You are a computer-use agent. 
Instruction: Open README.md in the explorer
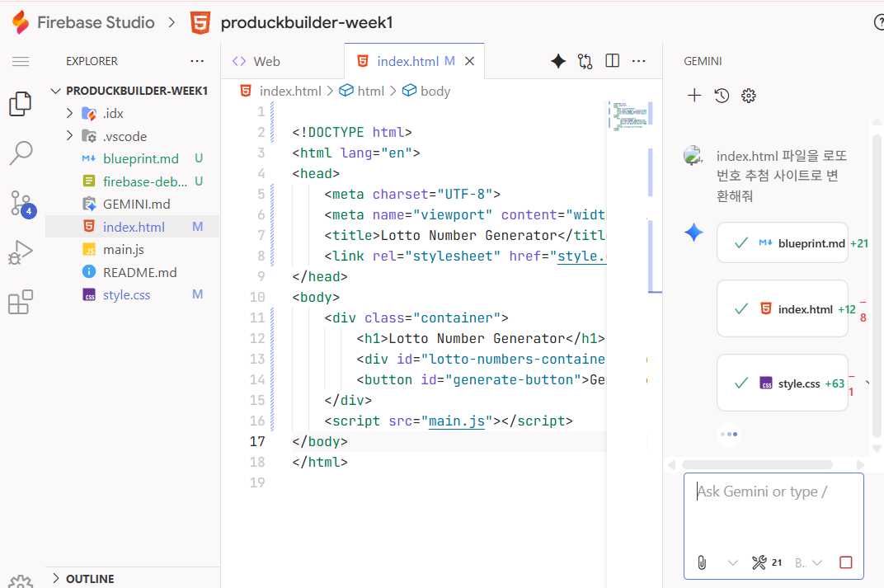tap(132, 272)
